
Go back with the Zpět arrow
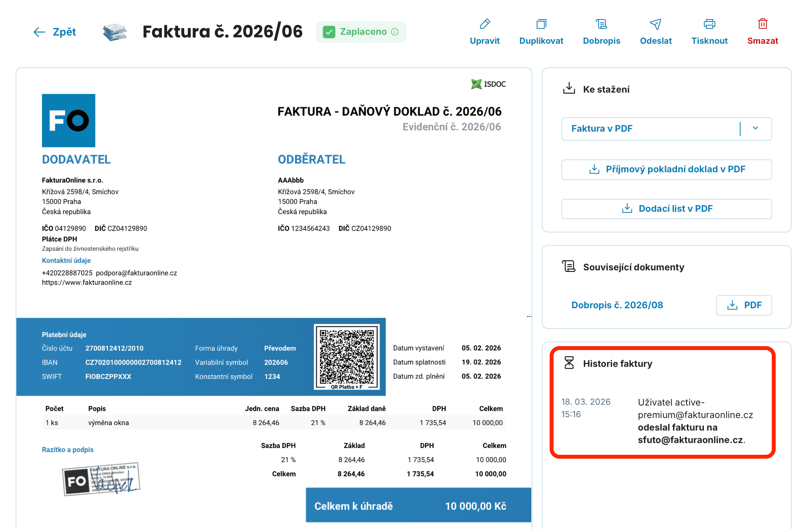tap(39, 32)
